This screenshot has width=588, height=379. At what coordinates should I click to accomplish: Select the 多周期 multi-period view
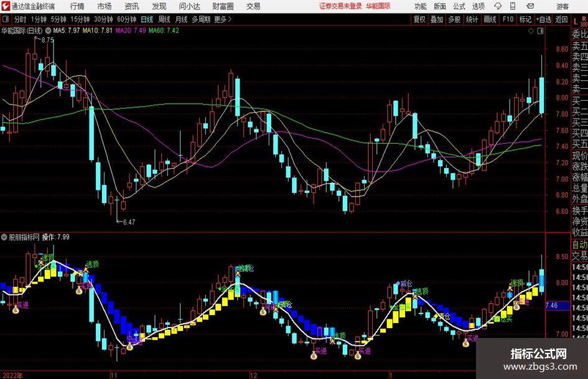200,19
